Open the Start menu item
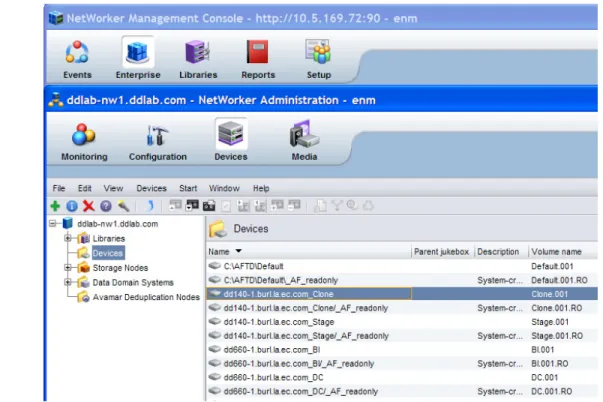The image size is (603, 402). 188,188
